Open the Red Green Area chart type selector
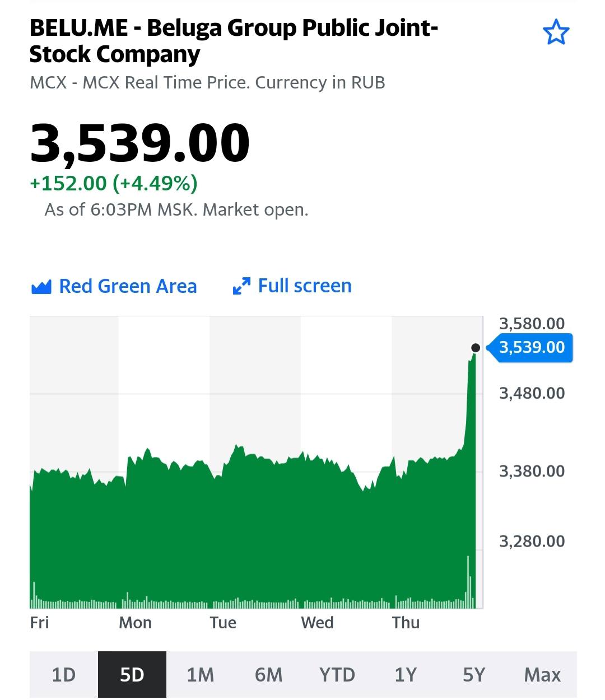 pos(114,286)
